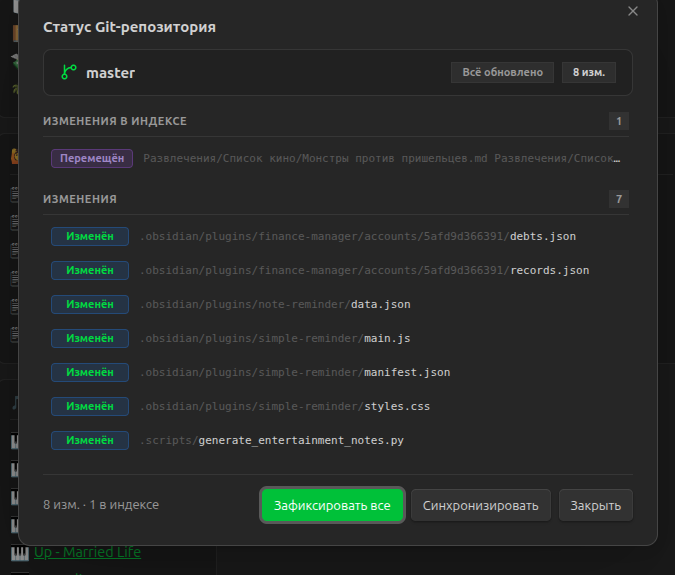This screenshot has width=675, height=575.
Task: Select simple-reminder/styles.css file row
Action: point(336,406)
